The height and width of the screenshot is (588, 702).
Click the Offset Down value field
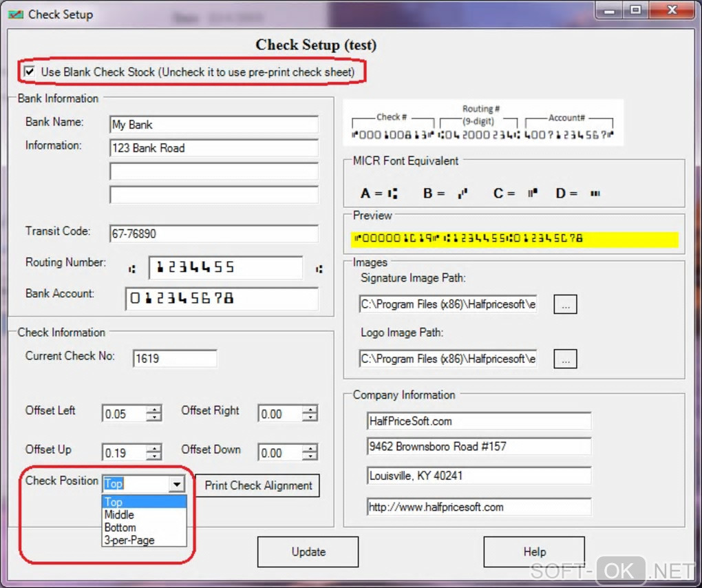coord(280,452)
